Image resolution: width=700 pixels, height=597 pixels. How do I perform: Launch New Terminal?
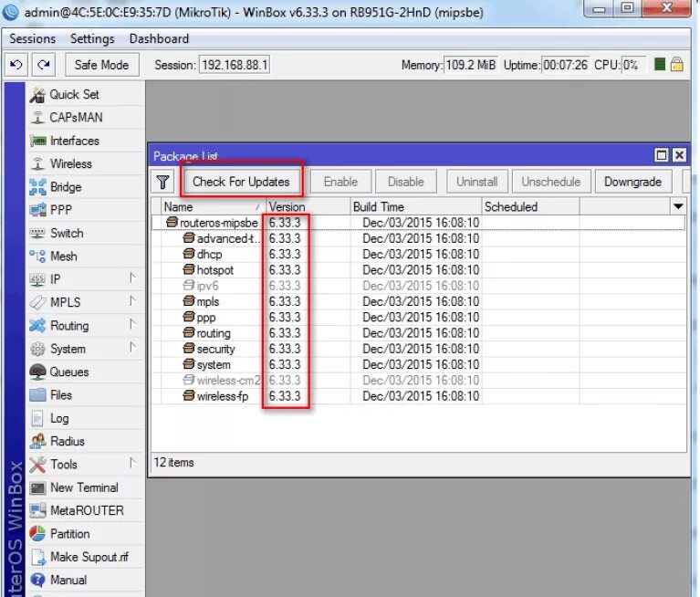pyautogui.click(x=84, y=487)
